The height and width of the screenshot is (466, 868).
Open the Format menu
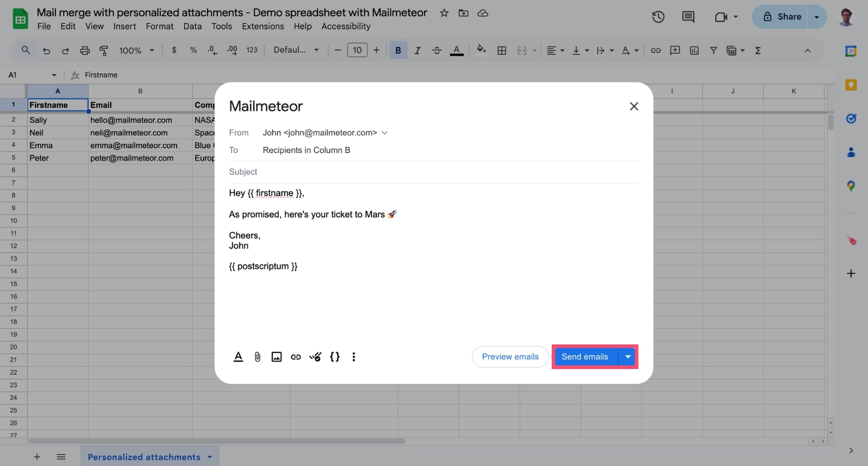(160, 26)
